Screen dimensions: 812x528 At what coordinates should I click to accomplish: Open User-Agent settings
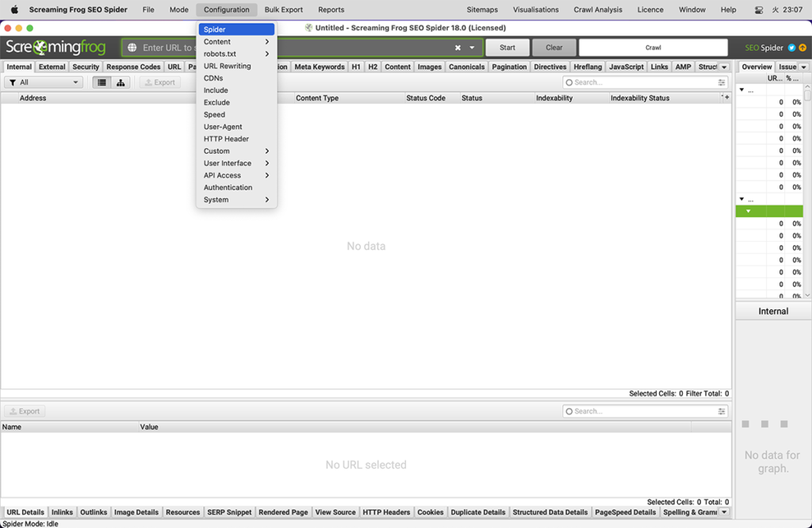[236, 127]
